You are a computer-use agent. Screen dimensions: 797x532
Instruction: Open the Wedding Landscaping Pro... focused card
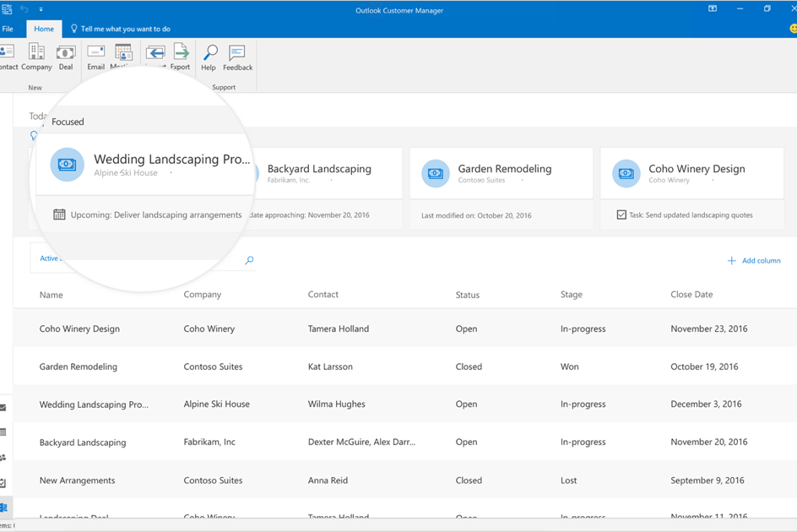[x=171, y=160]
